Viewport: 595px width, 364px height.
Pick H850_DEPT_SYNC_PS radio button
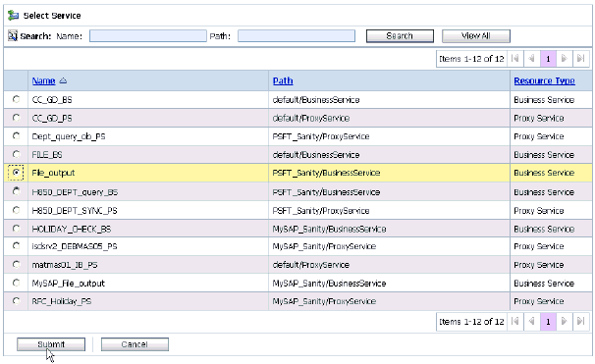coord(16,210)
